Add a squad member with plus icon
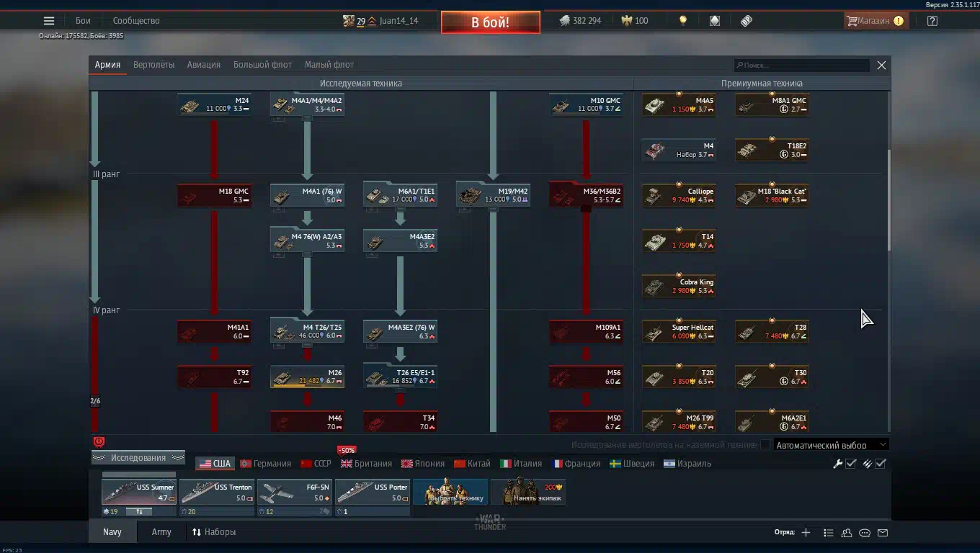This screenshot has height=553, width=980. [806, 533]
